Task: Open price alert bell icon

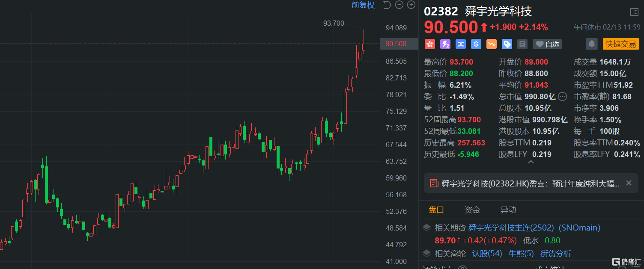Action: pos(592,44)
